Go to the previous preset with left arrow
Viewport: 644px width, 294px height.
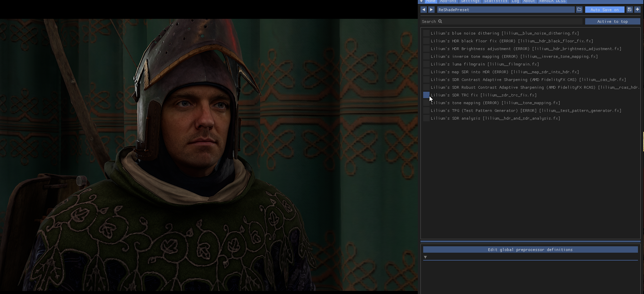[x=424, y=10]
